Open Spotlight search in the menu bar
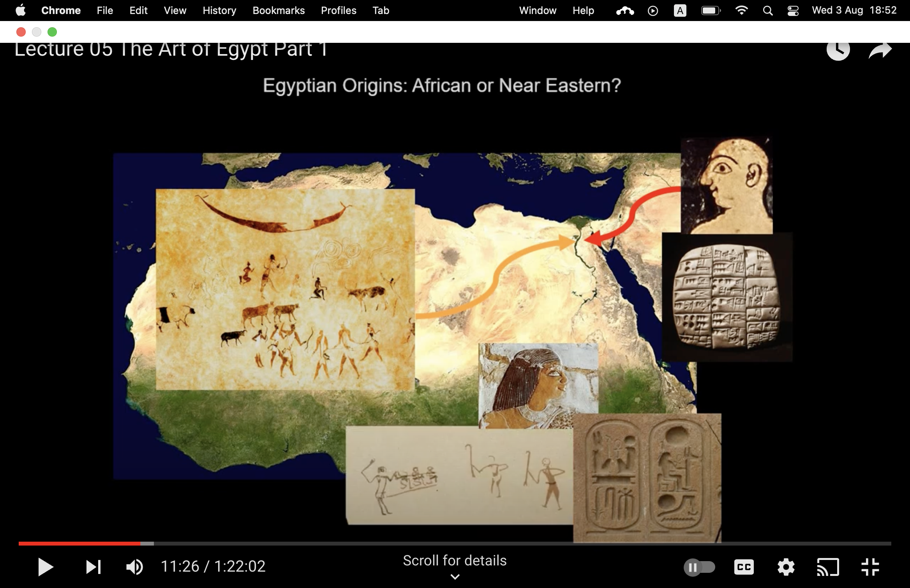 (767, 11)
